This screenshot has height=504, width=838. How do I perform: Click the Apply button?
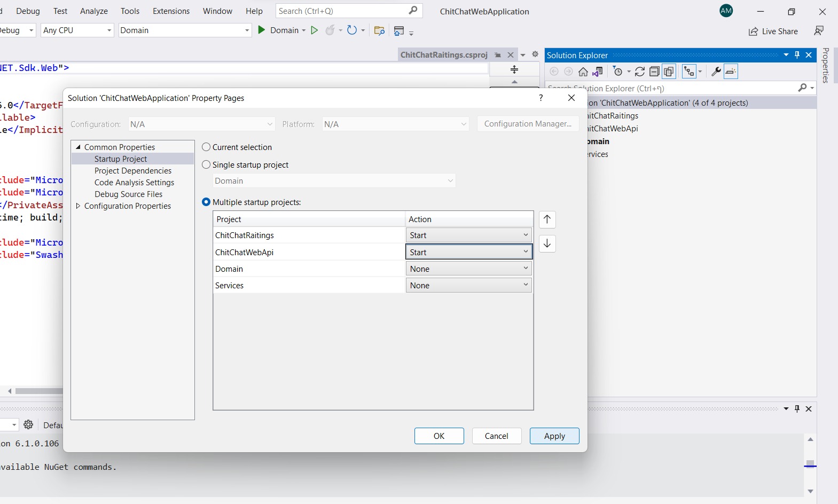(x=554, y=436)
